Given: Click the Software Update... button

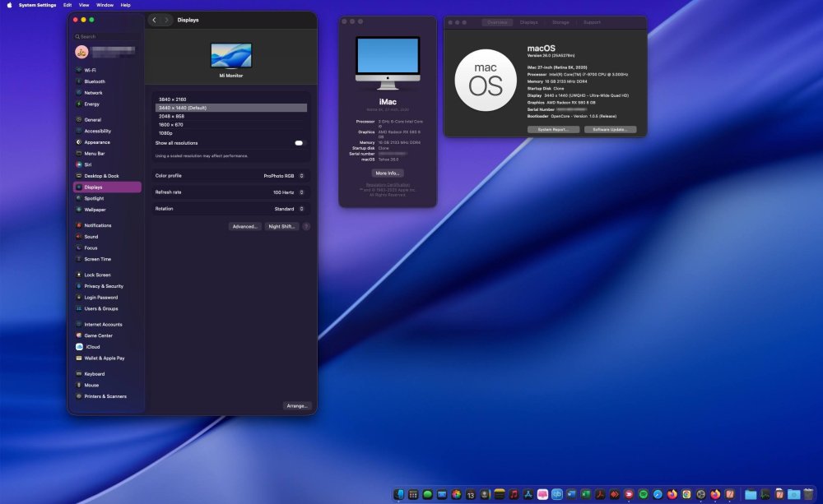Looking at the screenshot, I should coord(610,130).
